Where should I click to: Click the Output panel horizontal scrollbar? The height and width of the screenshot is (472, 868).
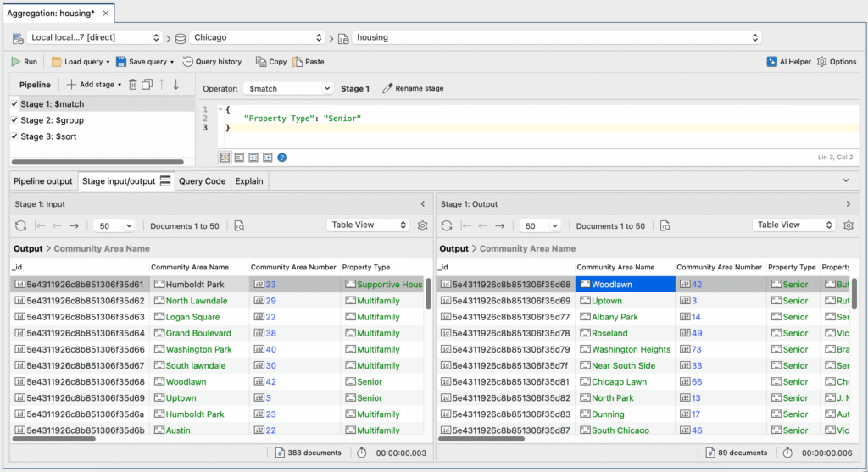[481, 439]
